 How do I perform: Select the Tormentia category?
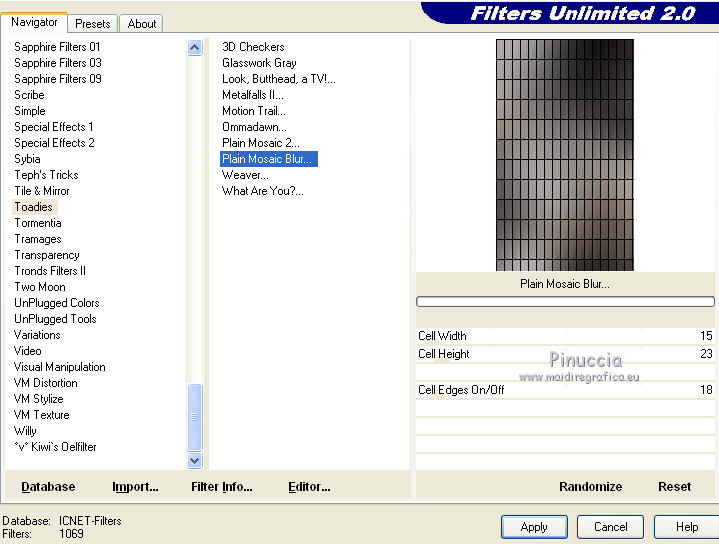tap(38, 223)
